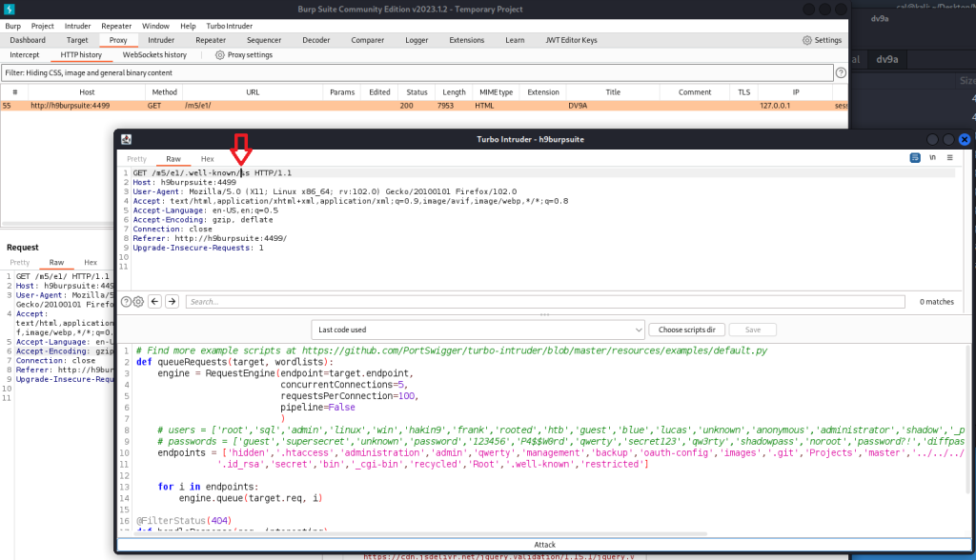
Task: Switch to the JWT Editor Keys tab
Action: coord(572,40)
